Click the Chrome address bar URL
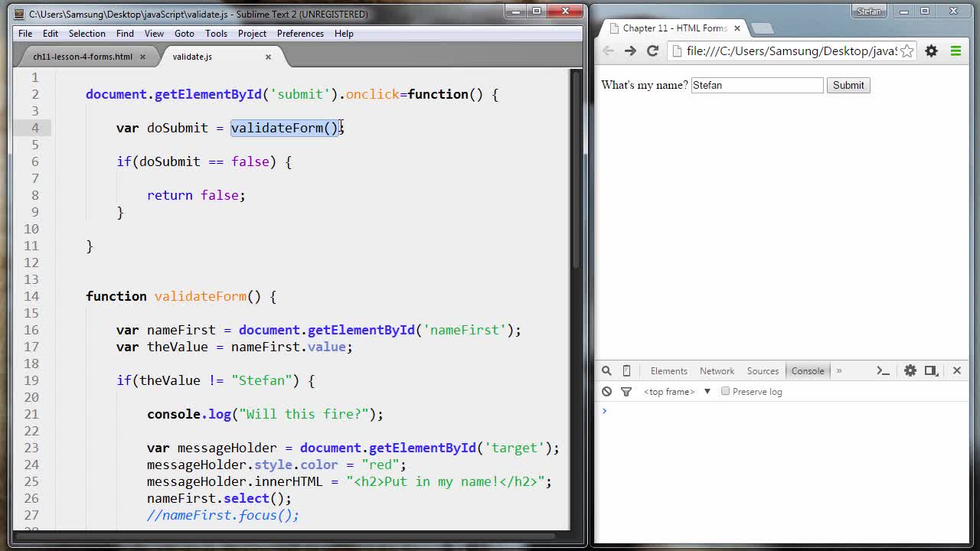This screenshot has width=980, height=551. [792, 51]
